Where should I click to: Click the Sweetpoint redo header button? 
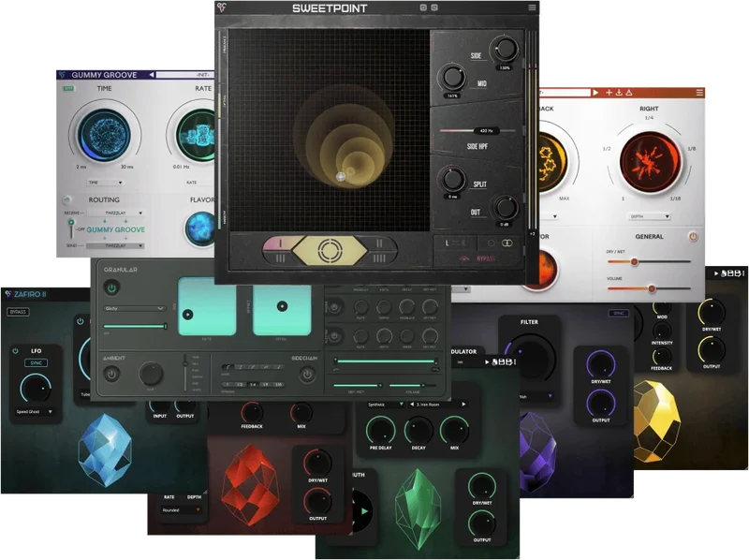tap(434, 7)
